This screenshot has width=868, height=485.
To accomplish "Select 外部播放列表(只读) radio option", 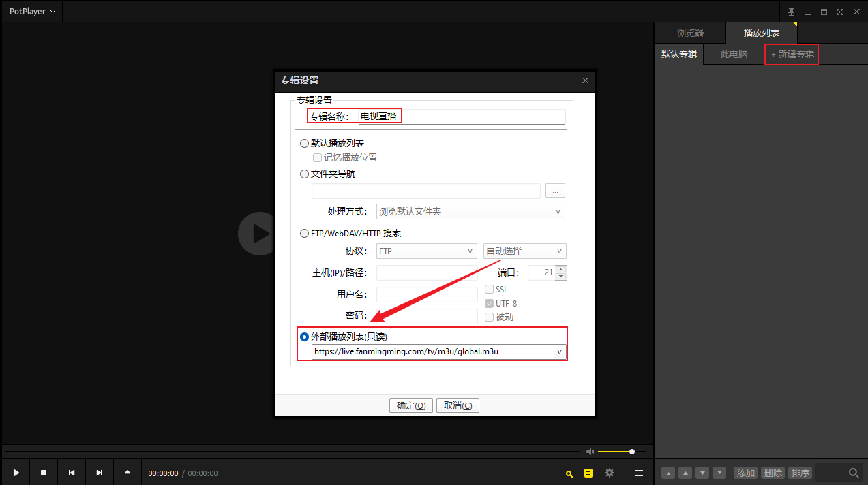I will click(344, 337).
